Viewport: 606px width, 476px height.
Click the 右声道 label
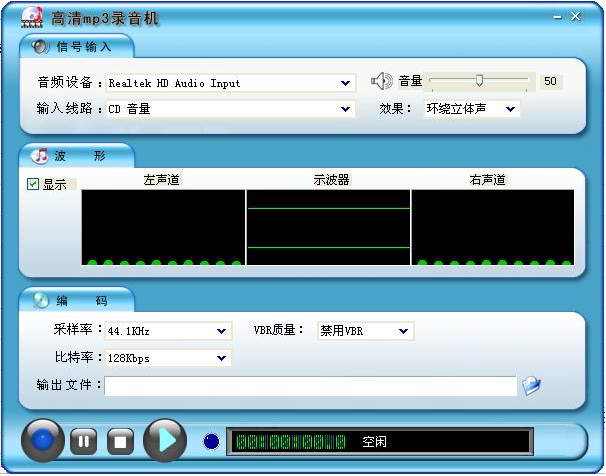pyautogui.click(x=487, y=180)
